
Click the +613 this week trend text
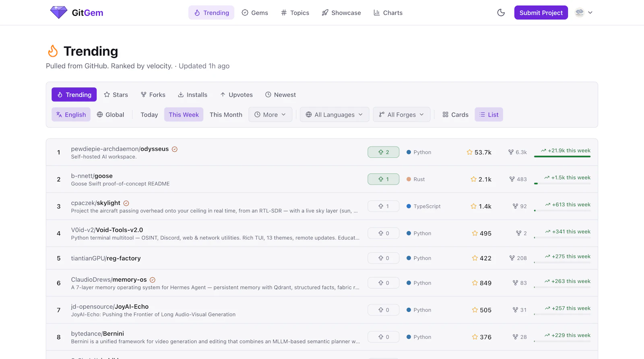point(571,204)
